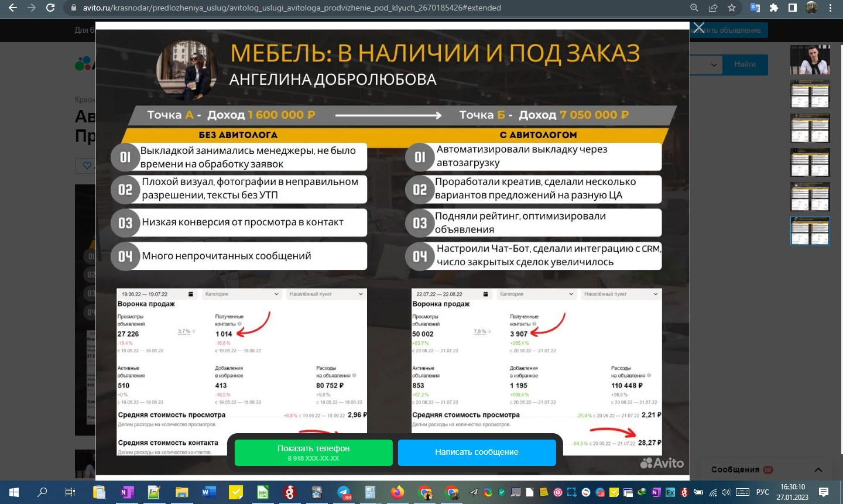Open Firefox on the taskbar
This screenshot has height=504, width=843.
coord(397,492)
